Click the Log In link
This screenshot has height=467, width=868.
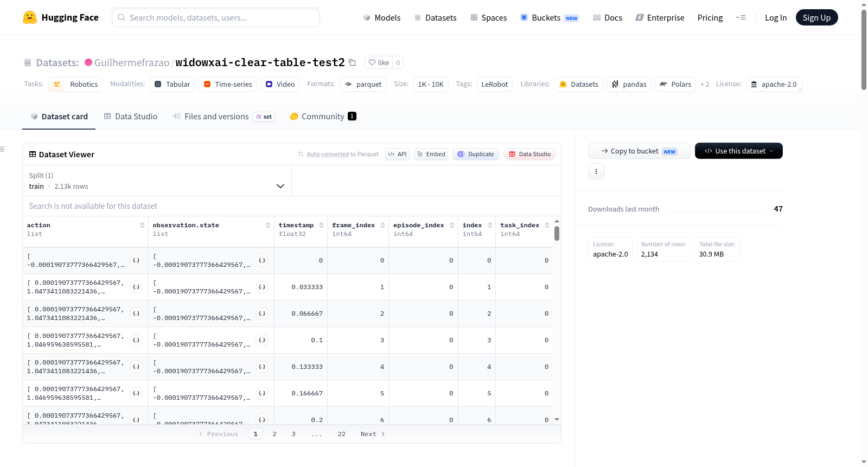[x=776, y=17]
